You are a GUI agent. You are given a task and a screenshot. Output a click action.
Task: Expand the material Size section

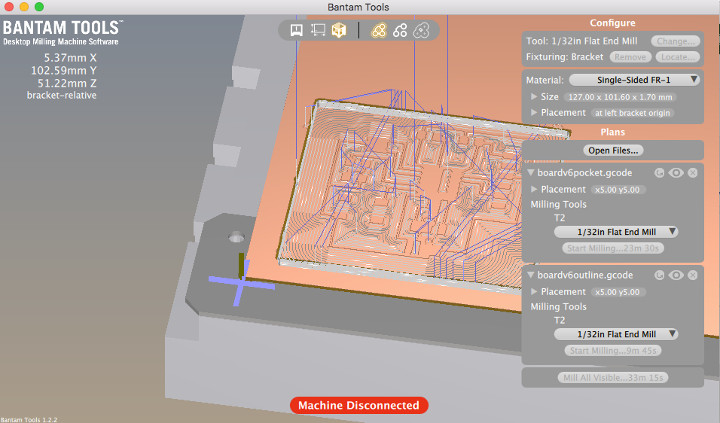coord(534,97)
